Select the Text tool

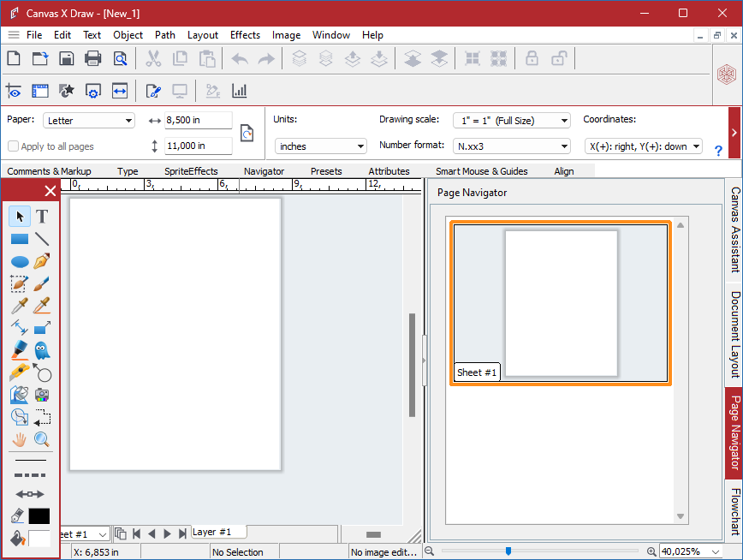[42, 217]
